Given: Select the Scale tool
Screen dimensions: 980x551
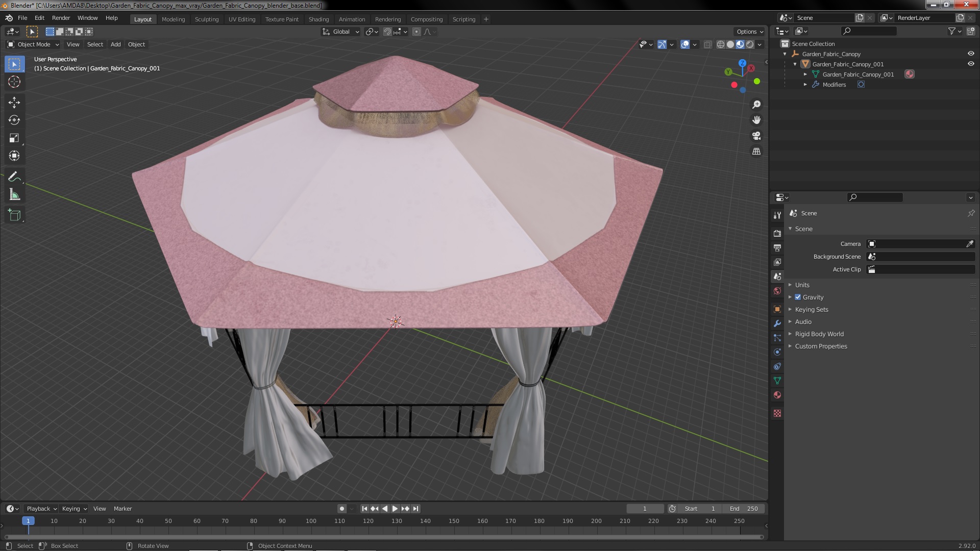Looking at the screenshot, I should click(14, 138).
